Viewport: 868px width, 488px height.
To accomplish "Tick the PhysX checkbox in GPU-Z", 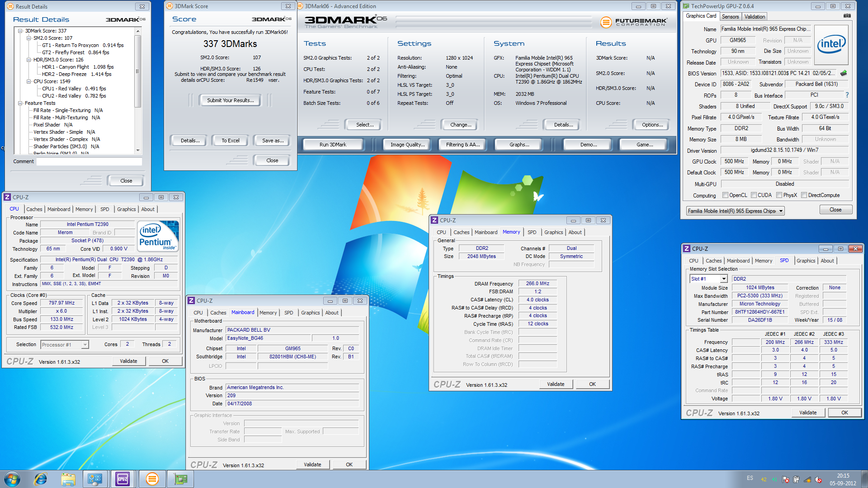I will pos(779,195).
